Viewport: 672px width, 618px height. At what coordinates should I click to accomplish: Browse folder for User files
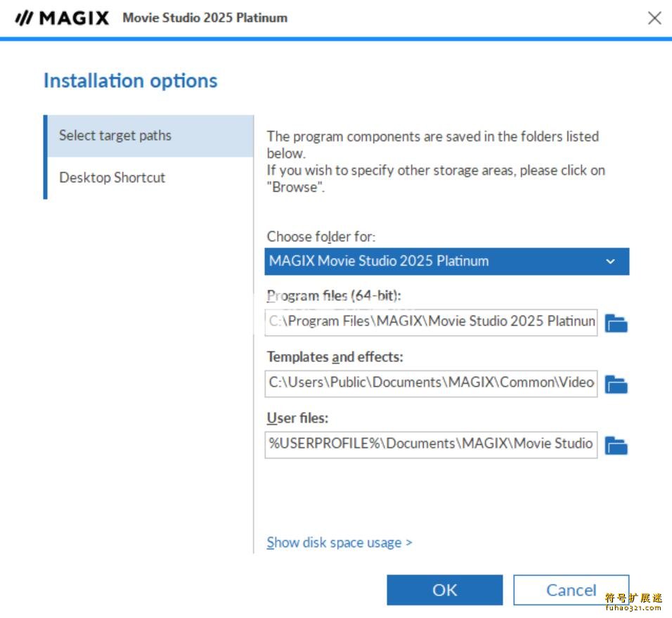pos(616,446)
